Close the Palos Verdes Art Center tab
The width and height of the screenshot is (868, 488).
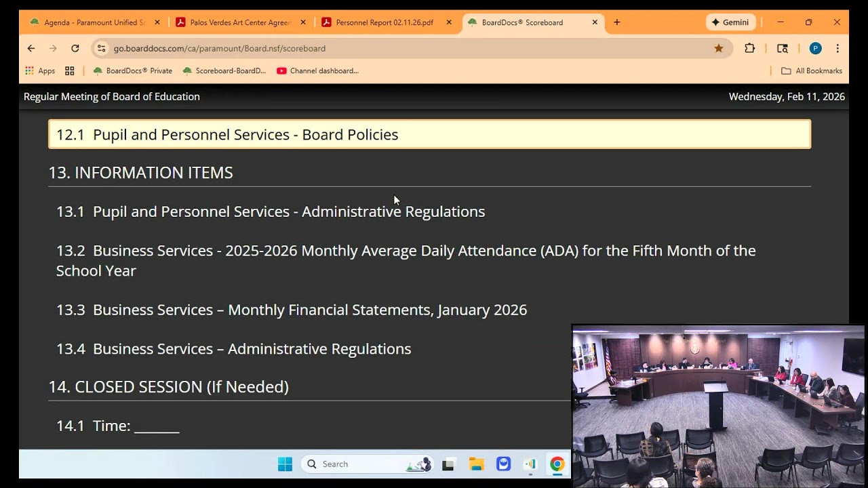pyautogui.click(x=303, y=22)
